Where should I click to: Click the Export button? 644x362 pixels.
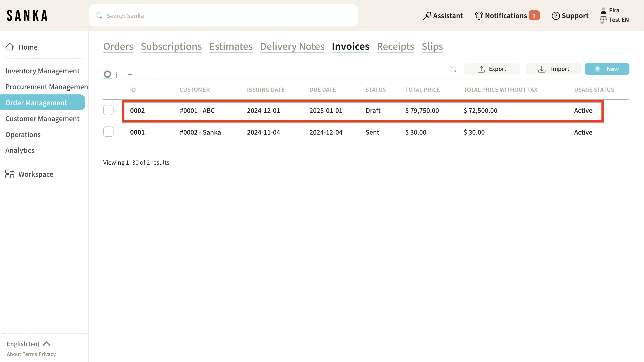point(492,69)
